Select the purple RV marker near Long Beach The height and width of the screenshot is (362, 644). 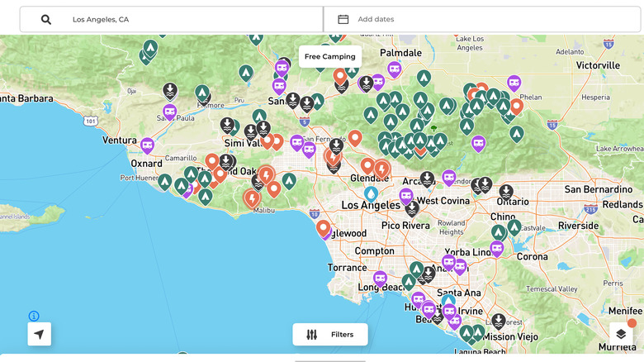pos(380,279)
